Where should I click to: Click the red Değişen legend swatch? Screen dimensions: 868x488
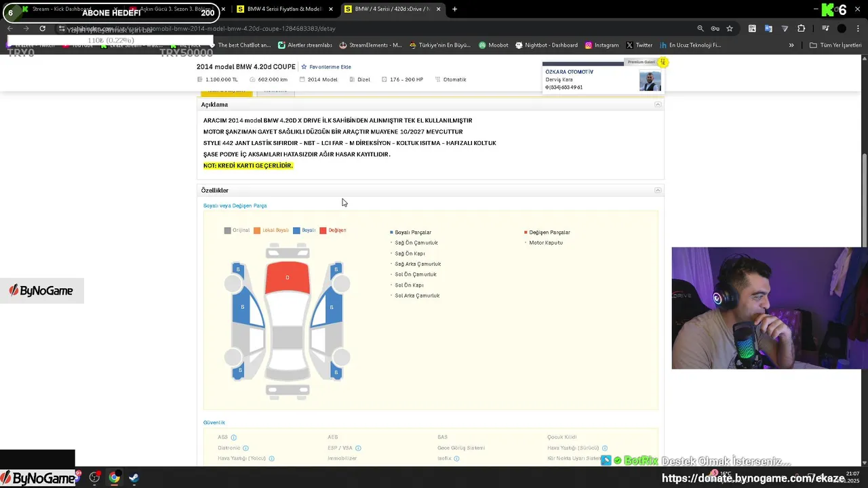[x=323, y=230]
